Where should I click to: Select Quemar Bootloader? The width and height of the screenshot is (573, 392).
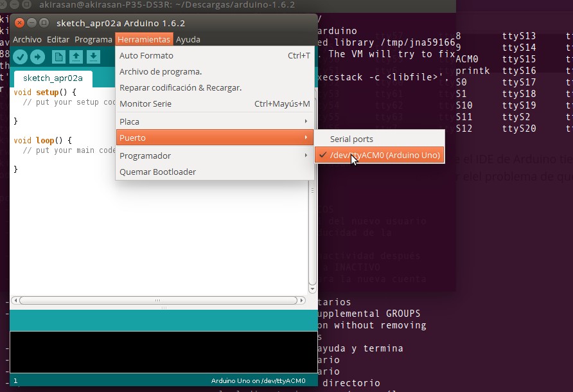215,172
